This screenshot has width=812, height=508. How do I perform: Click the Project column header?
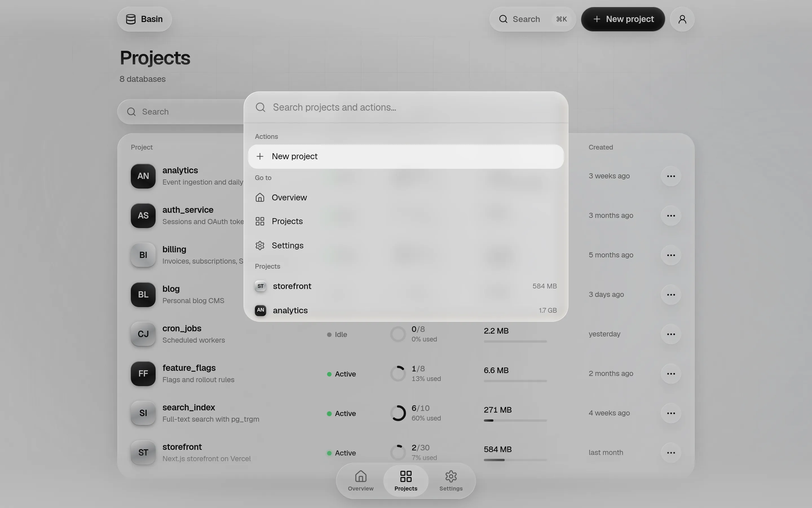[x=142, y=148]
